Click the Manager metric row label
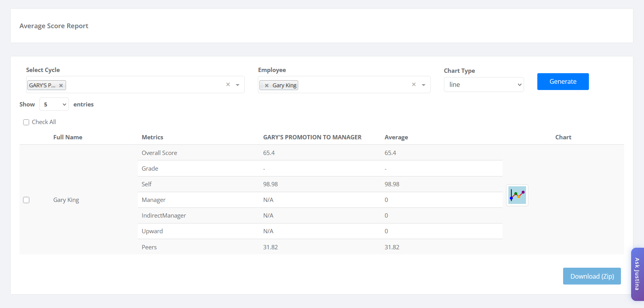 (x=154, y=200)
